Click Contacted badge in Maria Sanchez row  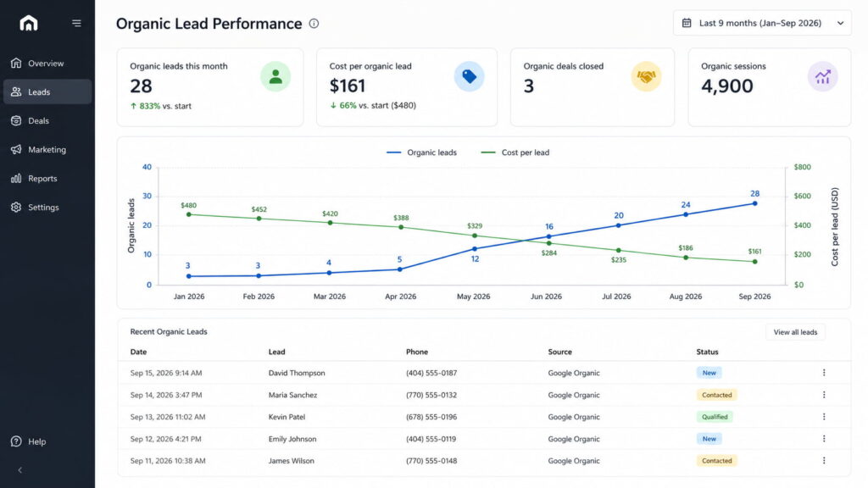tap(717, 395)
